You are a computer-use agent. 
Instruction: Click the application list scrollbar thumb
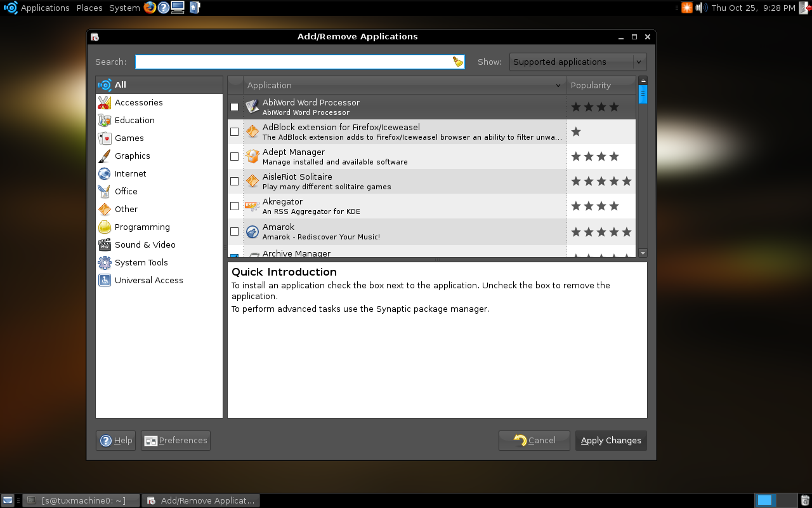(643, 95)
